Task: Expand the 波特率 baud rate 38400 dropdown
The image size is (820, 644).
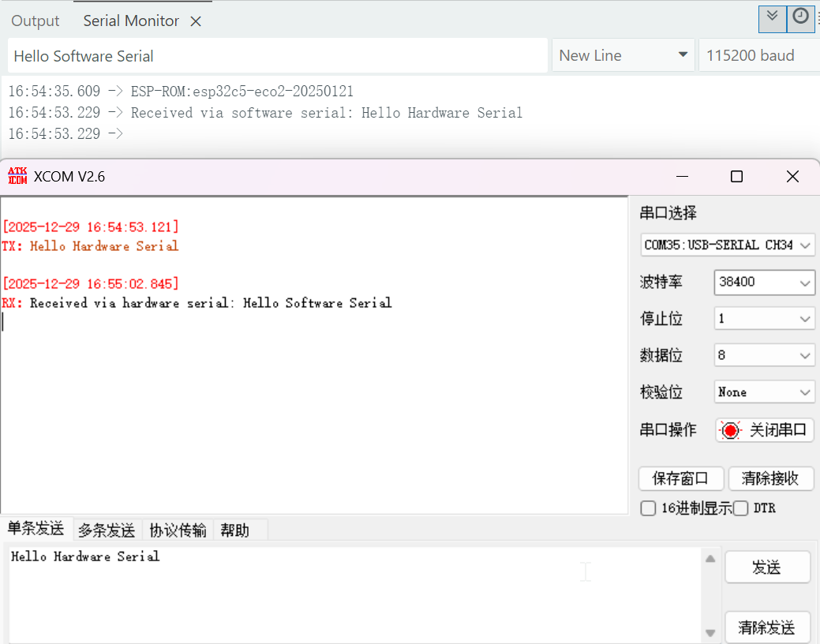Action: click(x=764, y=283)
